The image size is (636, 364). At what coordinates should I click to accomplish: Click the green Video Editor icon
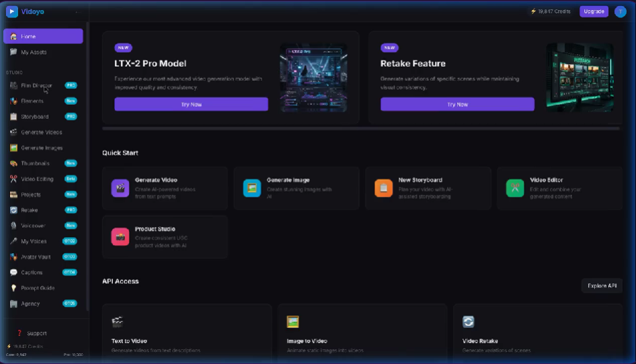pyautogui.click(x=515, y=188)
